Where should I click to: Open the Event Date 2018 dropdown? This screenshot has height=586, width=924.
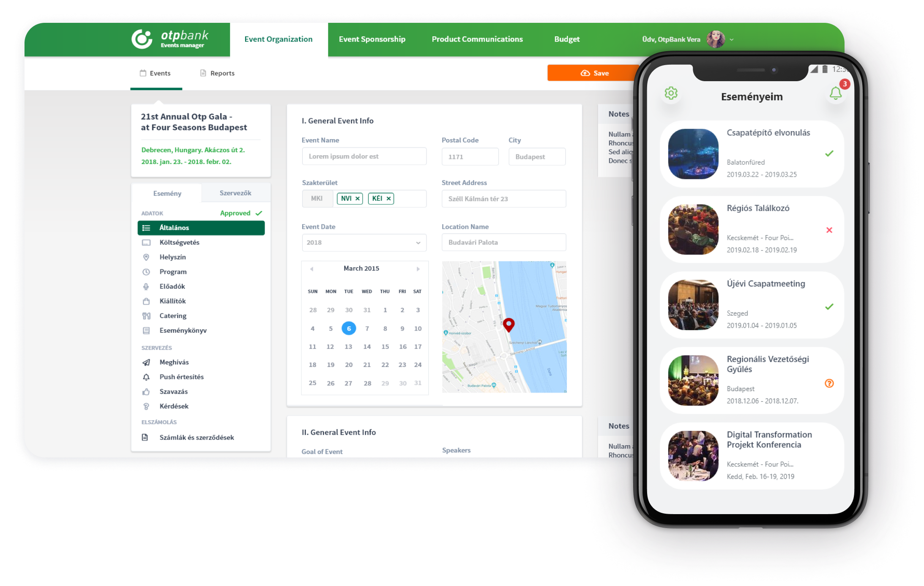click(x=364, y=243)
